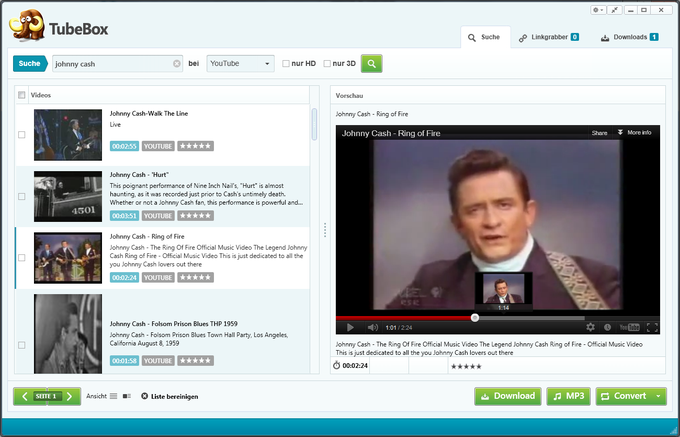Viewport: 680px width, 437px height.
Task: Select the 'Hurt' video thumbnail with 4501
Action: [x=68, y=196]
